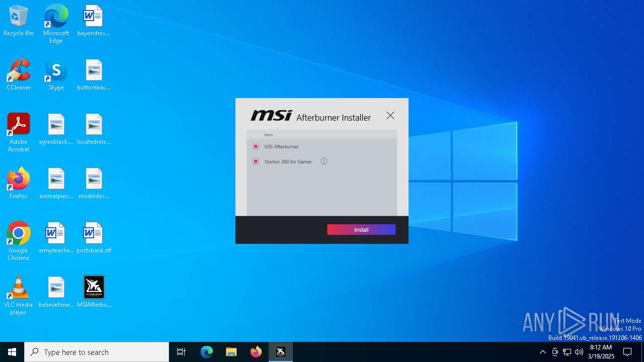644x362 pixels.
Task: Launch Edge from the taskbar
Action: [207, 352]
